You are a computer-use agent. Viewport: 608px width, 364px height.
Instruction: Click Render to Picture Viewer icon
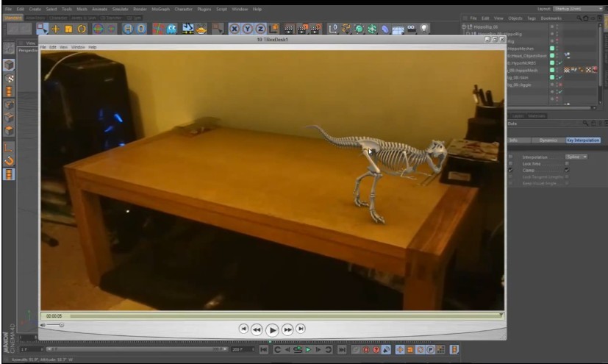click(x=302, y=29)
